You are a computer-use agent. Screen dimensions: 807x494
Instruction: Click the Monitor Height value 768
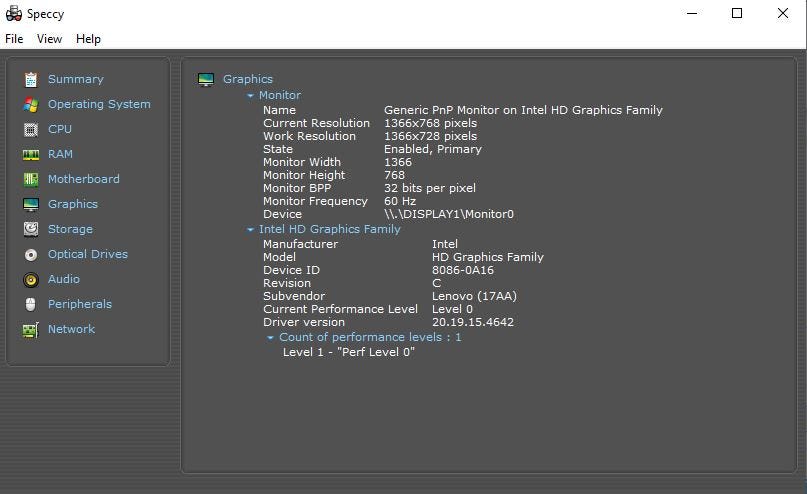[x=395, y=175]
